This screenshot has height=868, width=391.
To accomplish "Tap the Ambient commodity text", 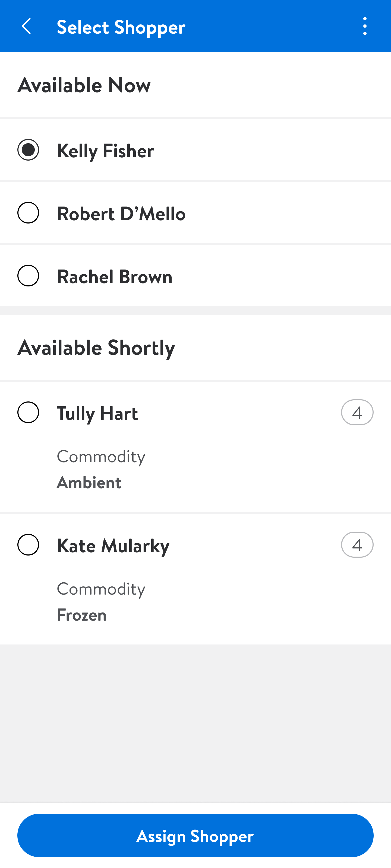I will tap(89, 482).
